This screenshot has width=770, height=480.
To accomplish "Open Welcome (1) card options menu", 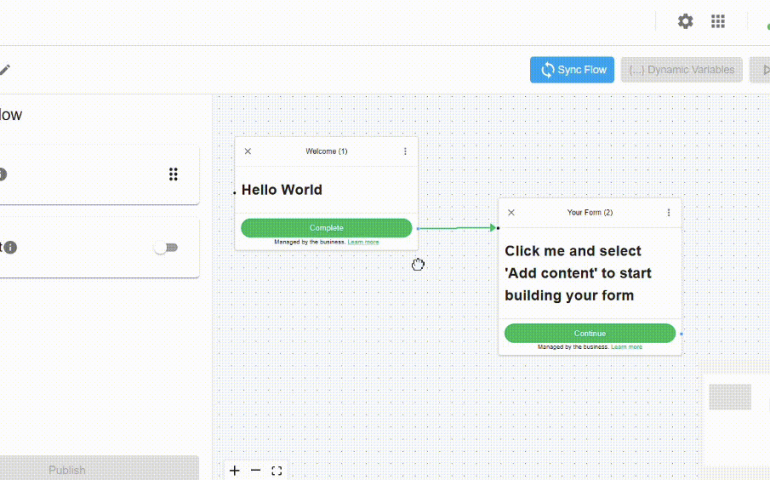I will click(x=405, y=152).
